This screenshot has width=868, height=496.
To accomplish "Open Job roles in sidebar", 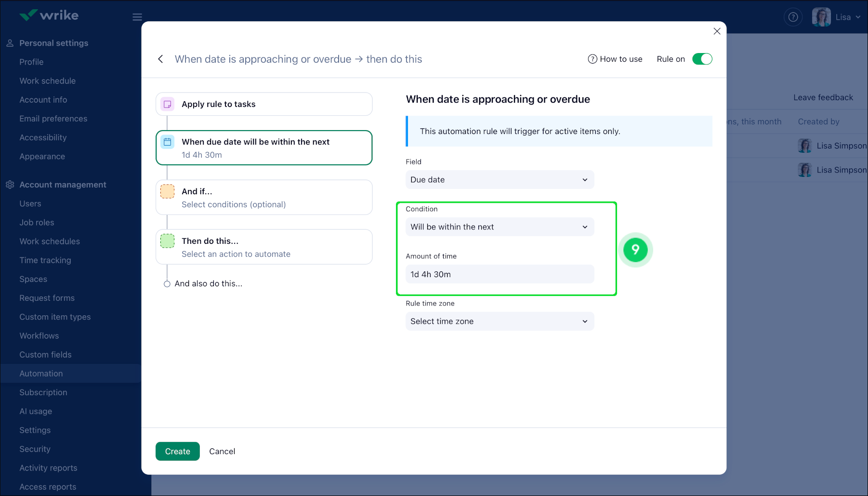I will (37, 222).
